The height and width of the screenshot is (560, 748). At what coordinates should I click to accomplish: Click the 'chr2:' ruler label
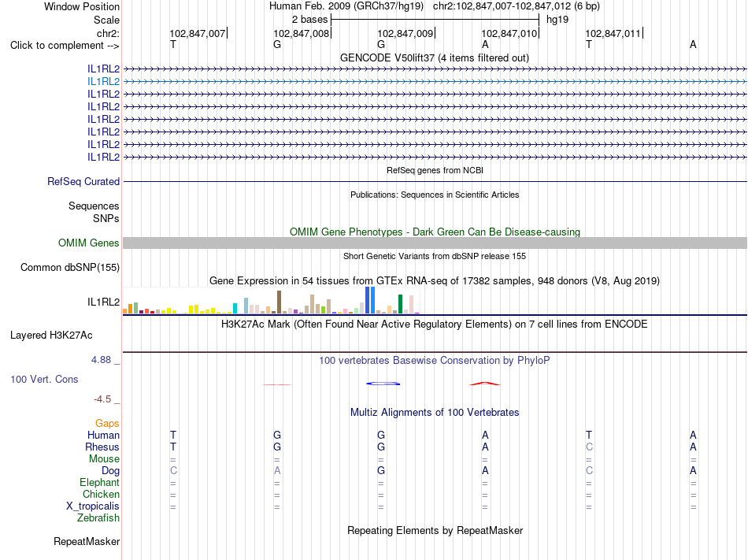(108, 33)
